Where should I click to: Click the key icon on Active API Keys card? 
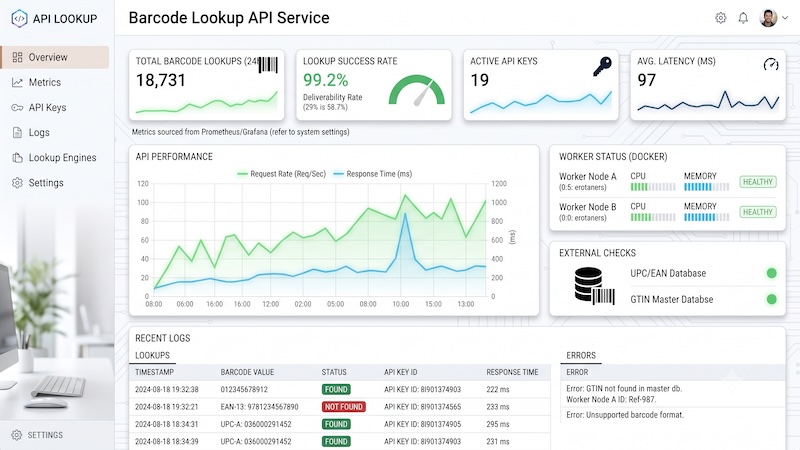pos(602,66)
